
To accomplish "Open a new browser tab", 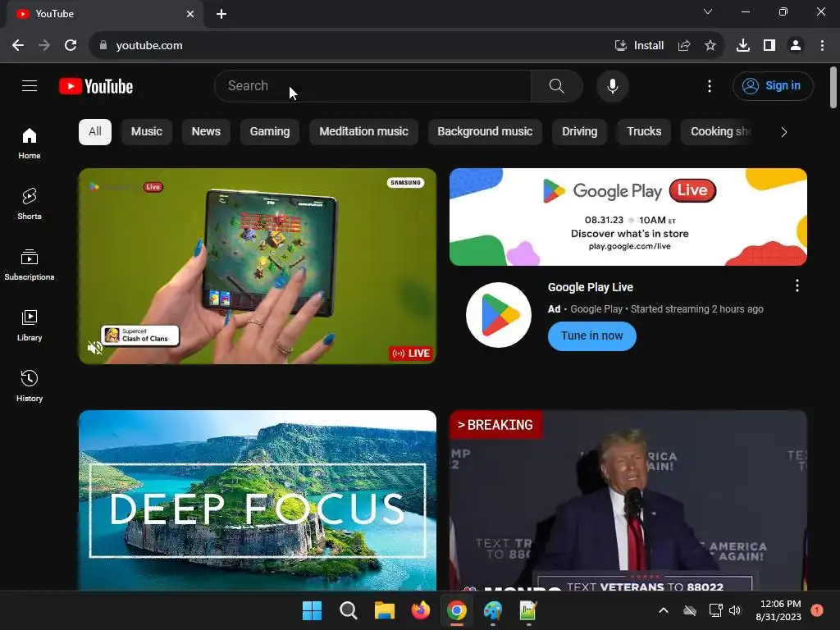I will point(221,14).
